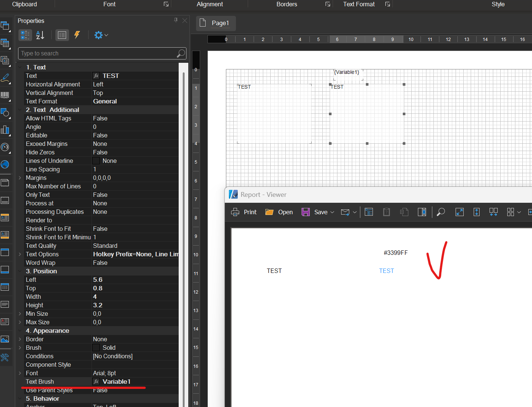Select the signature pen tool in toolbox

point(5,78)
